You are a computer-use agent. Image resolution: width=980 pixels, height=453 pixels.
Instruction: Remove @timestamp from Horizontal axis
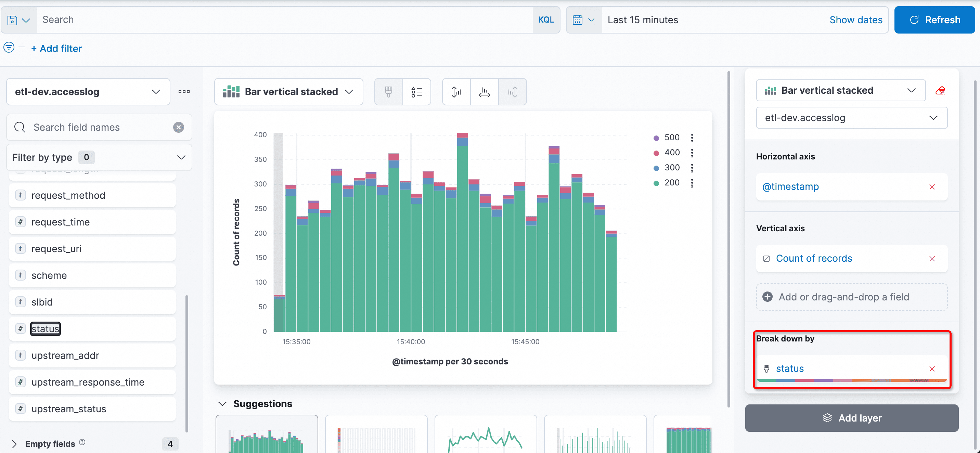(932, 187)
